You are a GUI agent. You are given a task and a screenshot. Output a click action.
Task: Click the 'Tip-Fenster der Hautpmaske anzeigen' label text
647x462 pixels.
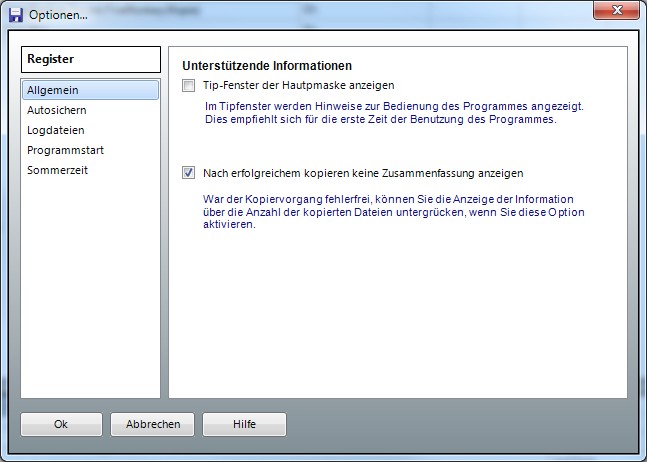tap(298, 86)
